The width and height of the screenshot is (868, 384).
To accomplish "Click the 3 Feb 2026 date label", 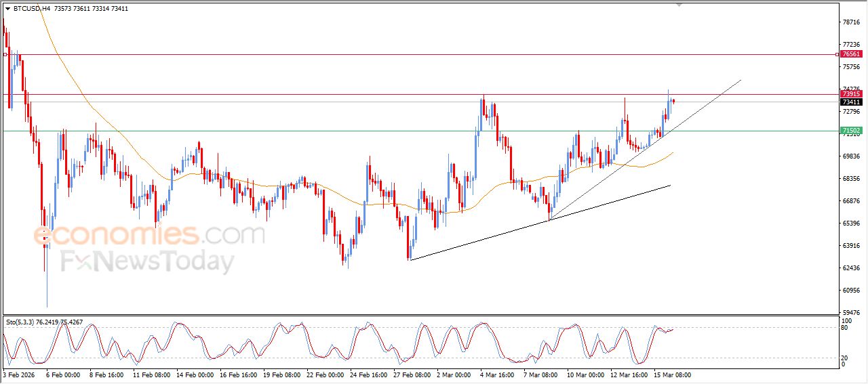I will point(19,375).
